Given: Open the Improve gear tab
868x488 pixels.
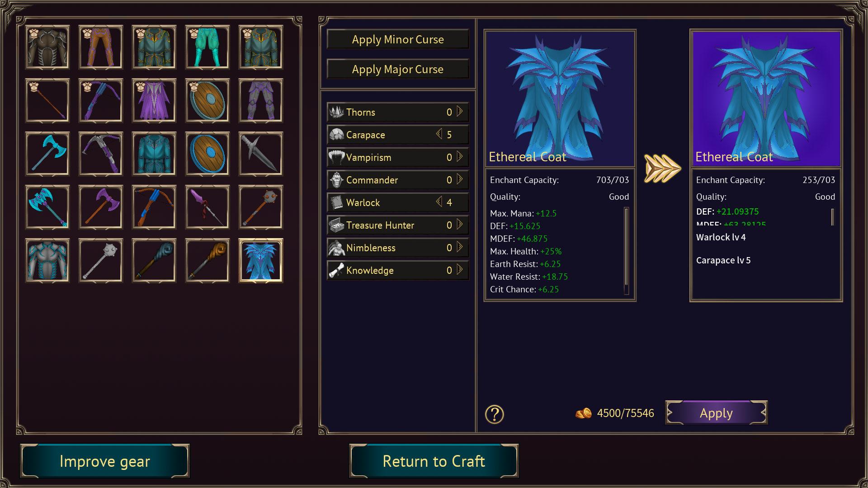Looking at the screenshot, I should click(105, 461).
